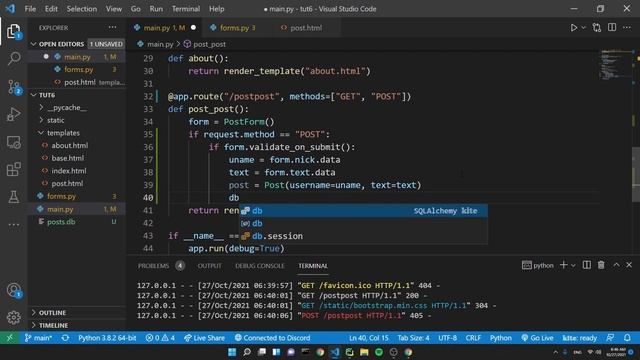
Task: Synchronize changes in status bar
Action: click(65, 338)
